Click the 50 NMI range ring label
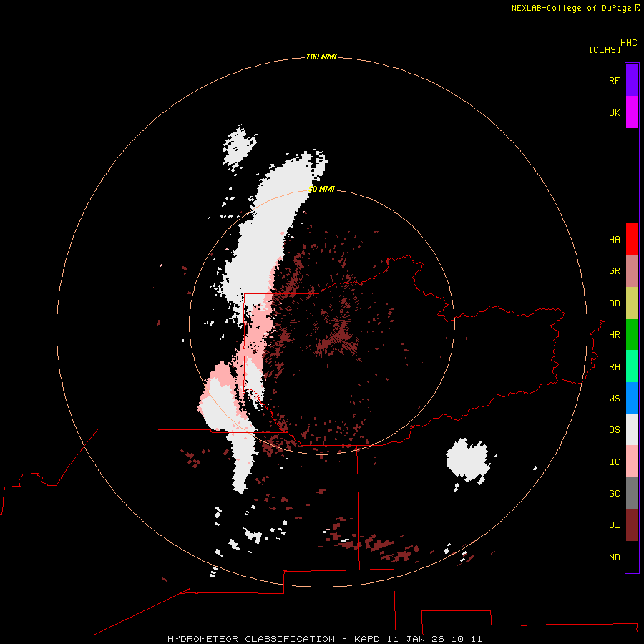The width and height of the screenshot is (644, 644). 321,189
